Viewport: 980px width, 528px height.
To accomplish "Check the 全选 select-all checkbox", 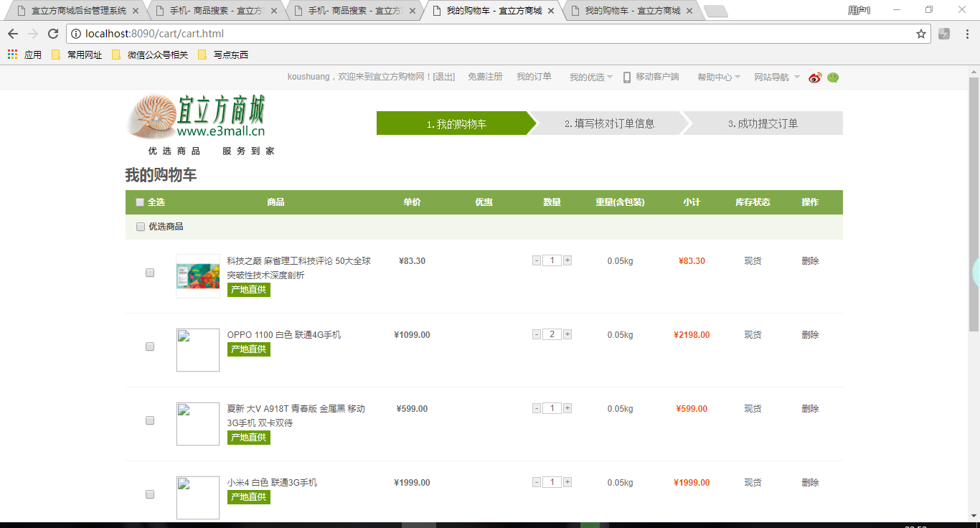I will (140, 202).
